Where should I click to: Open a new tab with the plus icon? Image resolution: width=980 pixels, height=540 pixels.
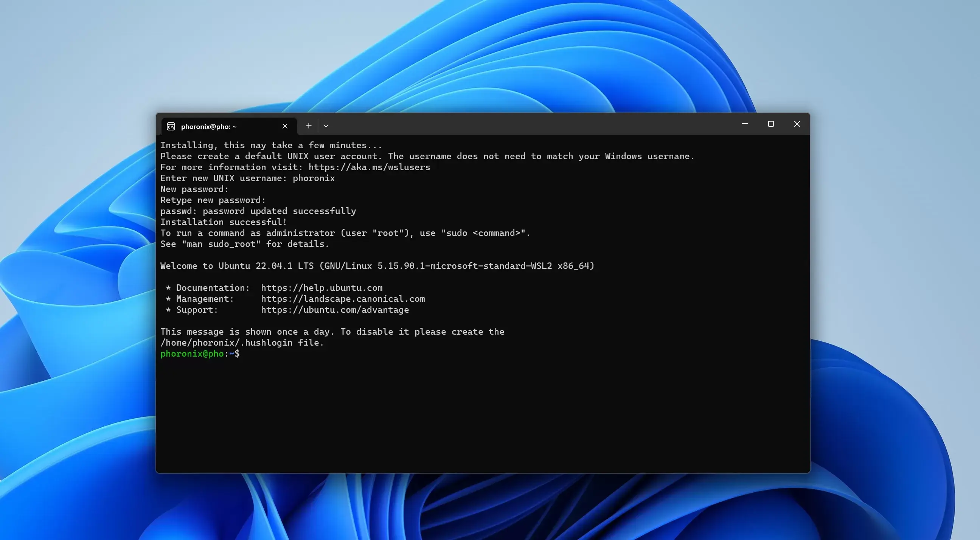click(x=309, y=126)
